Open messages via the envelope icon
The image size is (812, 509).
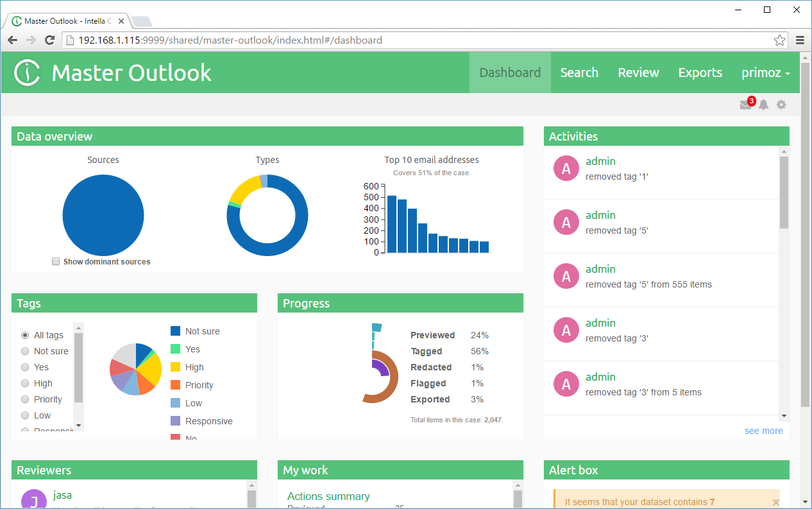click(745, 104)
